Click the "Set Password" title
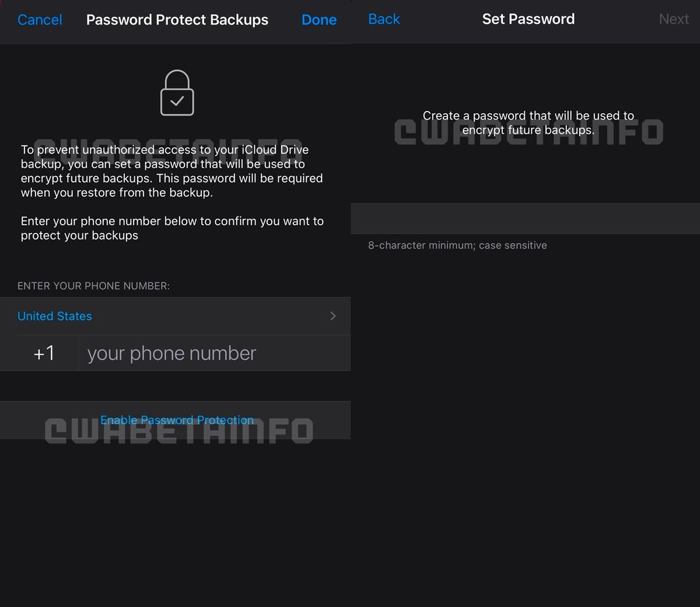 tap(528, 19)
